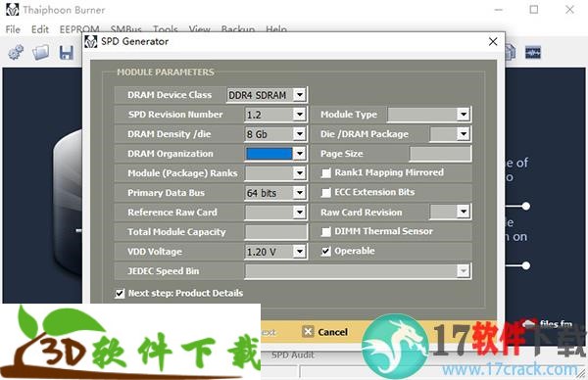The image size is (588, 380).
Task: Expand the DRAM Device Class dropdown
Action: 299,95
